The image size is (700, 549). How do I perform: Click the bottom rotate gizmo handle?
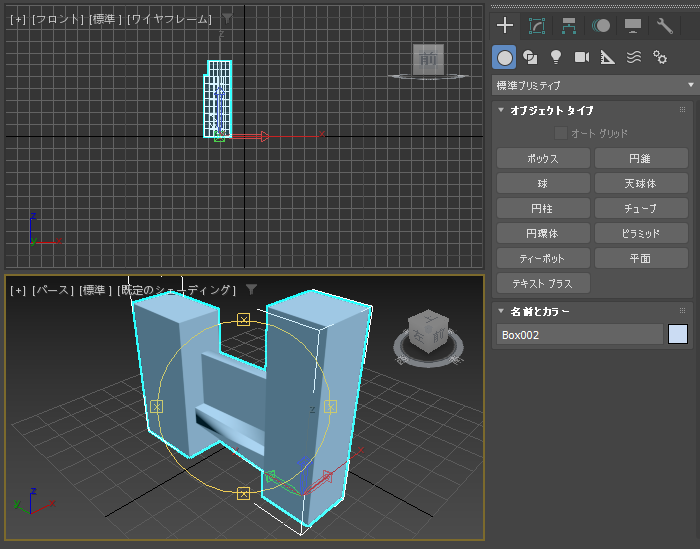(x=243, y=494)
